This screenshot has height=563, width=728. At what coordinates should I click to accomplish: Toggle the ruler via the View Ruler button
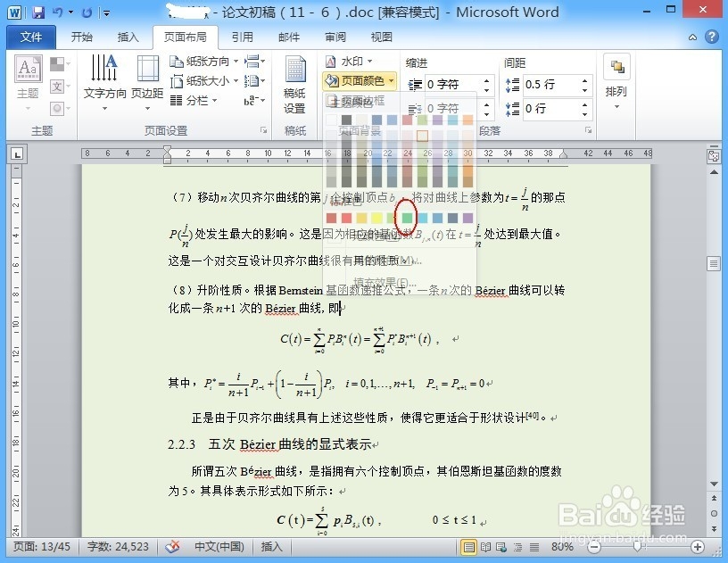pyautogui.click(x=714, y=156)
